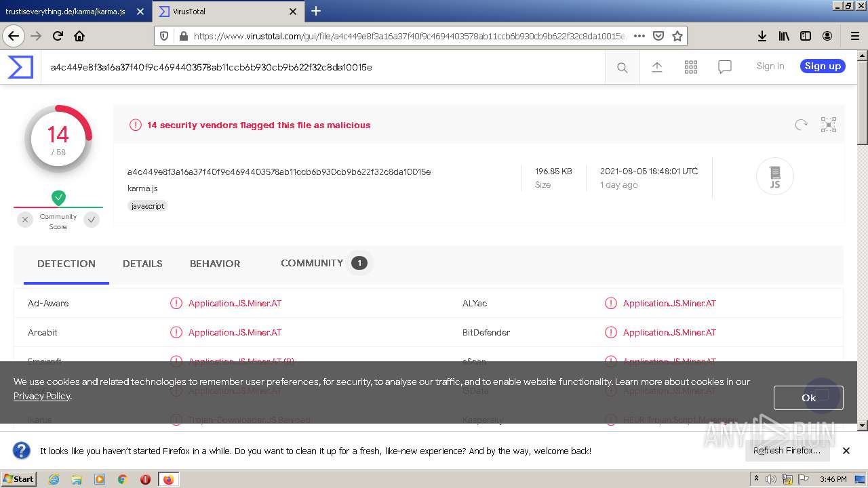This screenshot has height=488, width=868.
Task: Click the 14/58 detection score gauge
Action: point(58,139)
